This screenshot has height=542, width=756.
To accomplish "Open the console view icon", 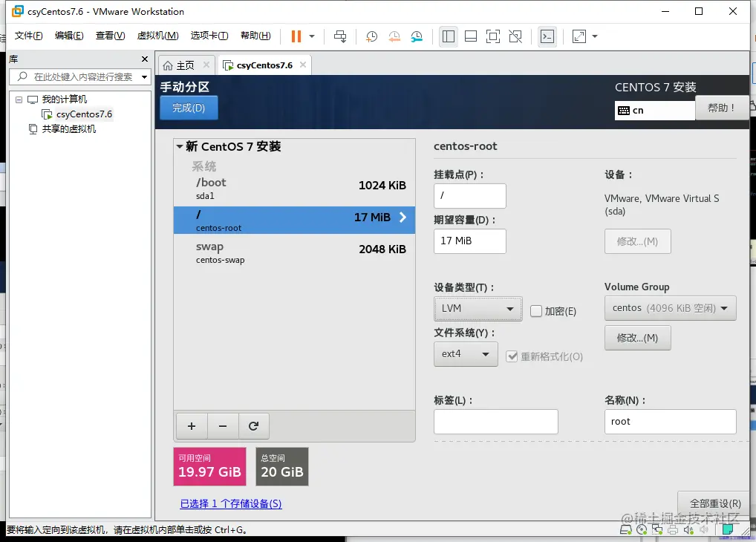I will pos(547,36).
